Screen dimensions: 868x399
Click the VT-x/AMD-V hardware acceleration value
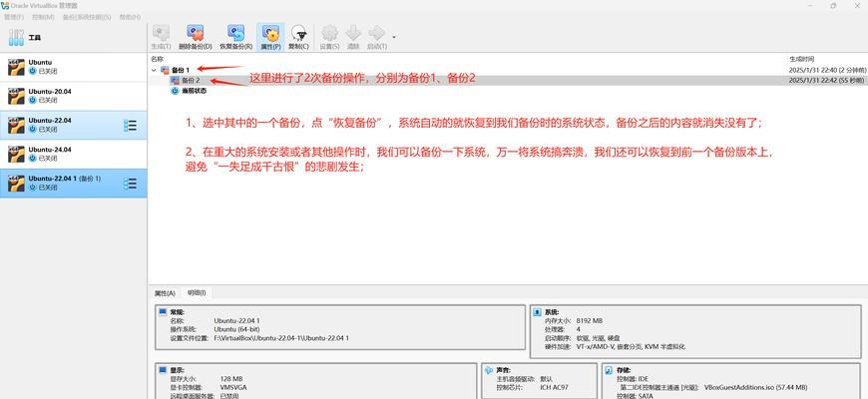[631, 347]
